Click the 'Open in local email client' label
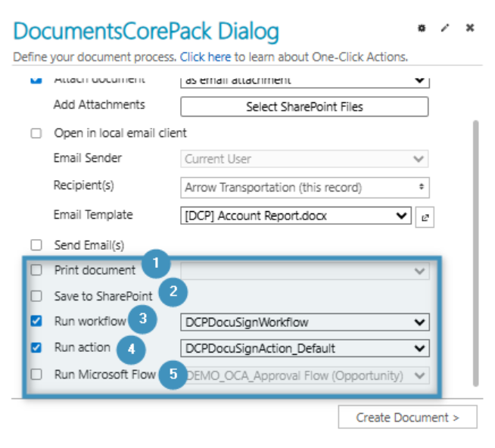 tap(120, 133)
